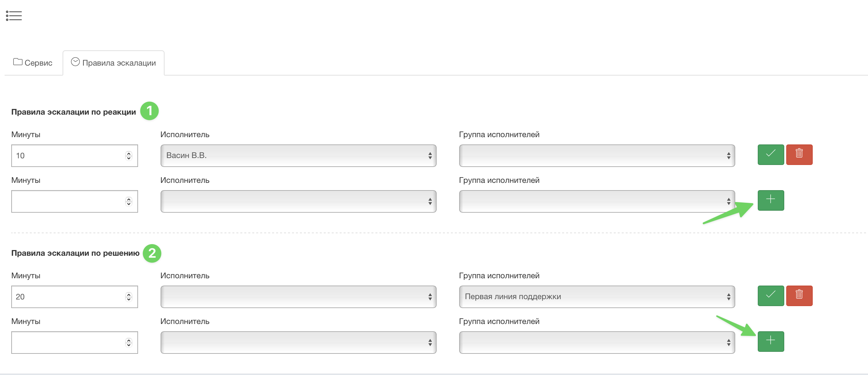This screenshot has width=868, height=375.
Task: Click the clock icon on Правила эскалации tab
Action: (x=75, y=62)
